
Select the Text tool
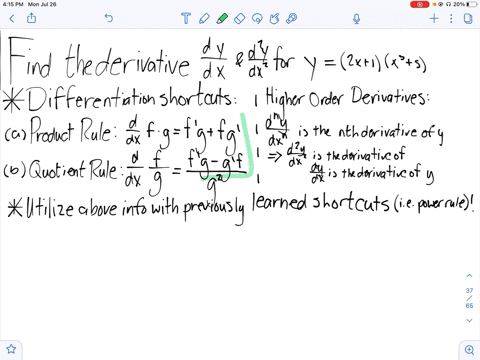tap(186, 18)
